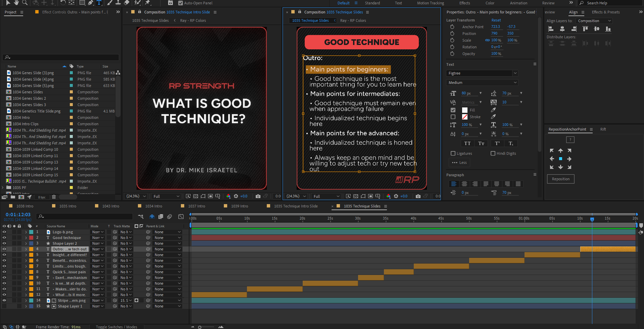
Task: Select the Clone Stamp tool
Action: pos(118,3)
